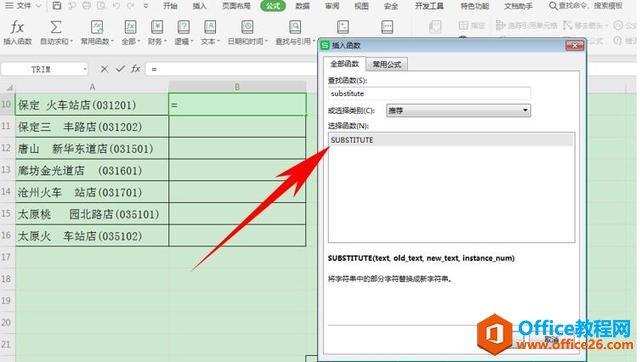Click the undo arrow icon
The width and height of the screenshot is (640, 362).
tap(116, 6)
